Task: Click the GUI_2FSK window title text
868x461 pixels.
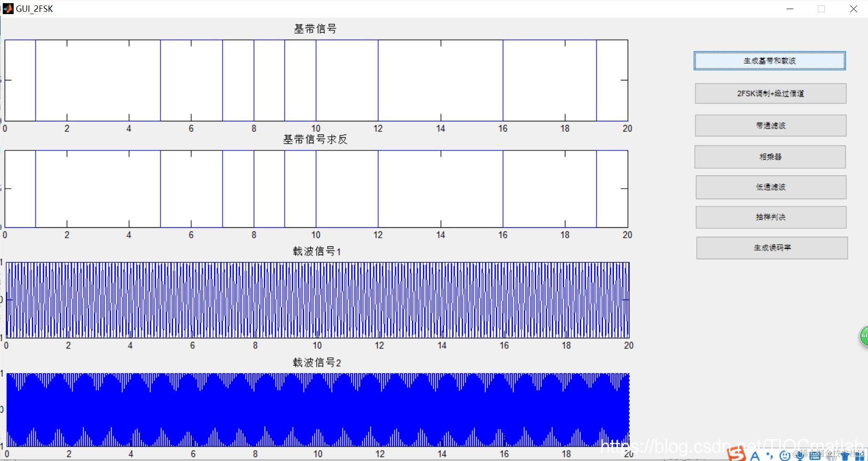Action: (x=35, y=9)
